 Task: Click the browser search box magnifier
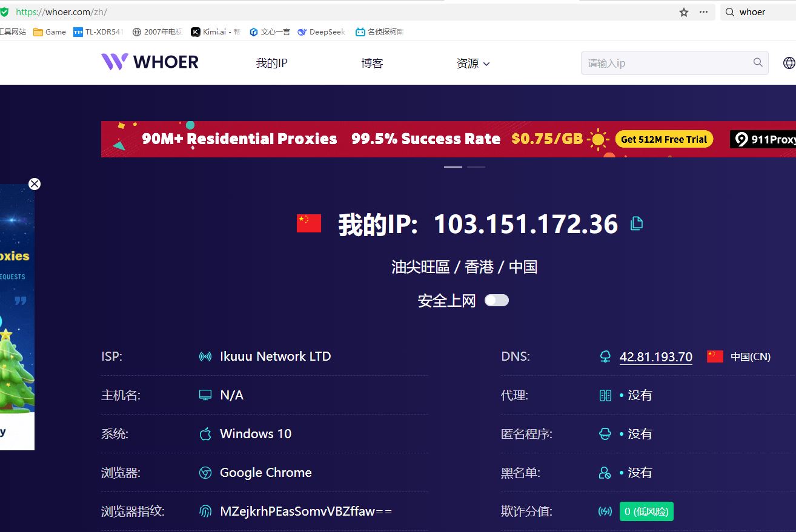(729, 12)
